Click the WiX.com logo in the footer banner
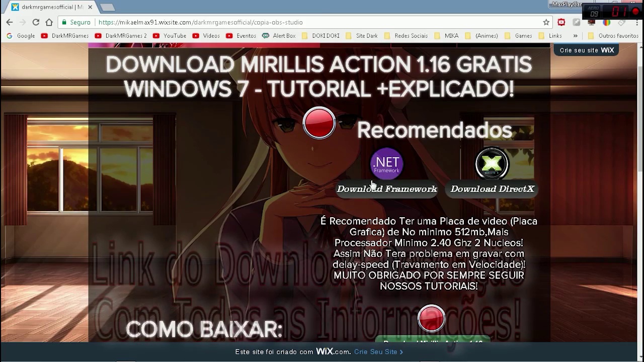Image resolution: width=644 pixels, height=362 pixels. (333, 351)
